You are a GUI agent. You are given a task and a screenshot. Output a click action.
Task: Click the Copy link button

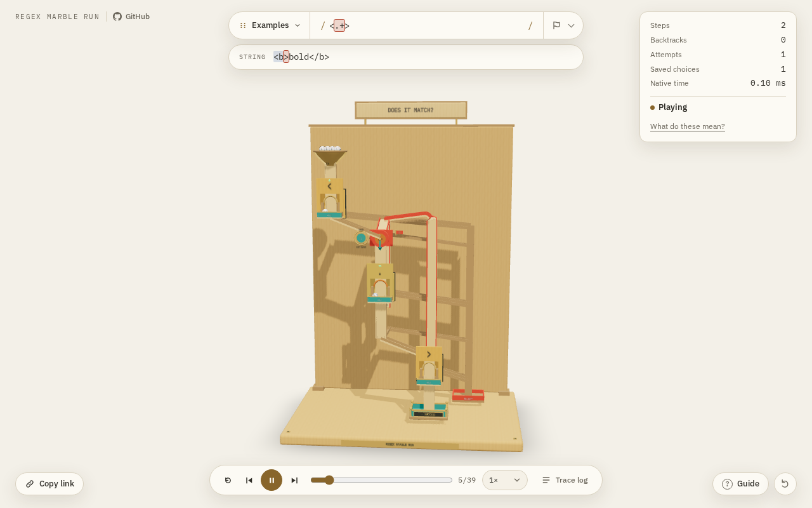pos(49,484)
